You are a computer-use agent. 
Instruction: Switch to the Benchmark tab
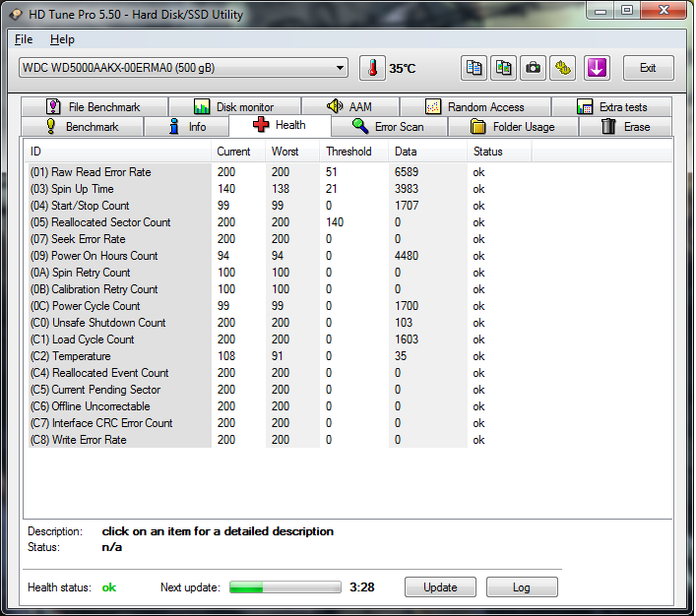point(83,127)
